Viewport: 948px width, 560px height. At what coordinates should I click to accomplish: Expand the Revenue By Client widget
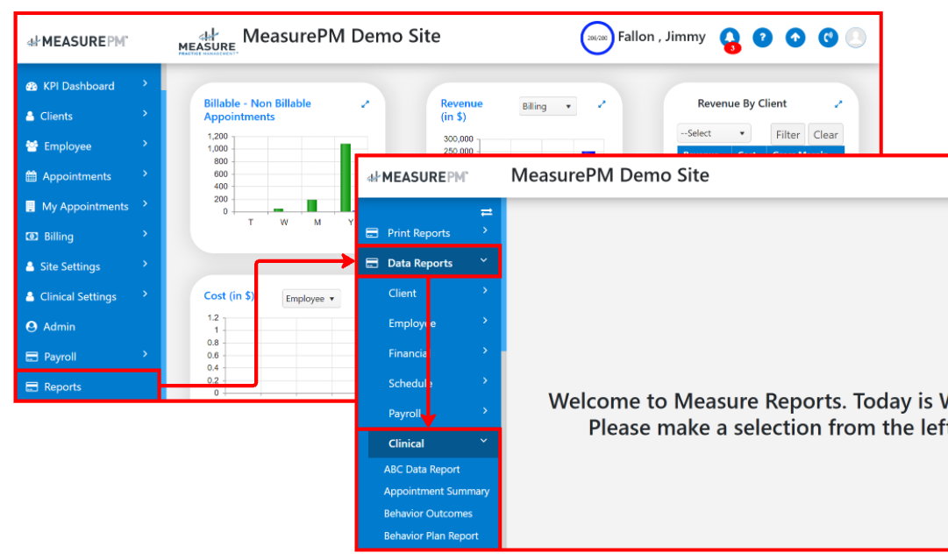pos(838,104)
